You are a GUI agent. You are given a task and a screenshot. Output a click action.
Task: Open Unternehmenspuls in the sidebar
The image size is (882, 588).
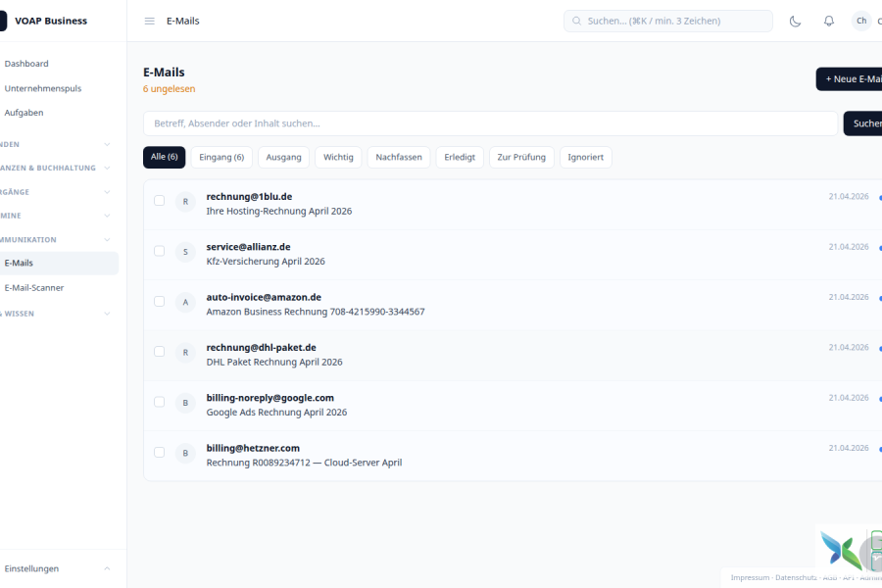click(43, 88)
